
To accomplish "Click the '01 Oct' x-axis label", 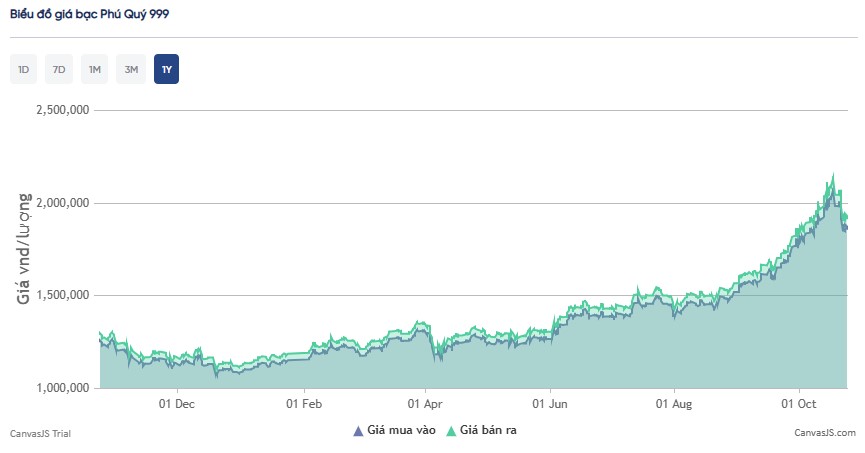I will [798, 405].
